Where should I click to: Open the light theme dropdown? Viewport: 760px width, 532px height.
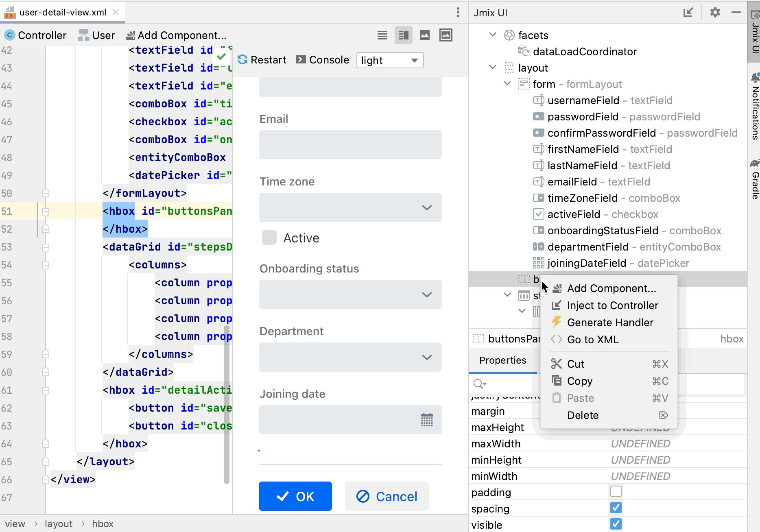[x=389, y=60]
